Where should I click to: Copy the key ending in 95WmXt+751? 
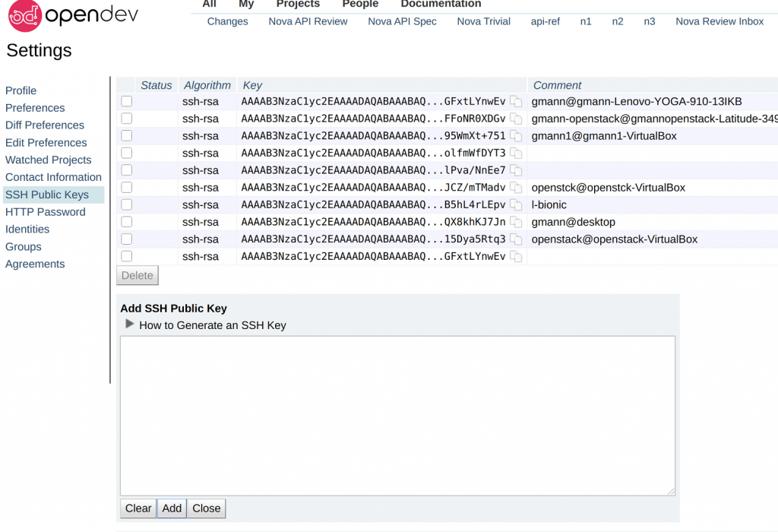click(516, 136)
